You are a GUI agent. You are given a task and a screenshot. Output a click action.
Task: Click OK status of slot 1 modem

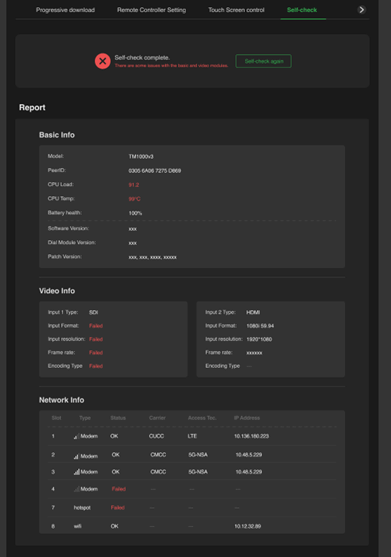point(114,436)
